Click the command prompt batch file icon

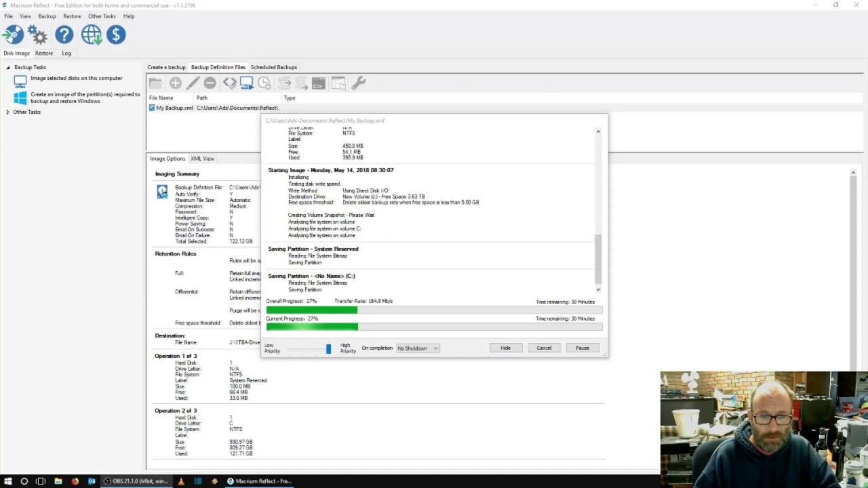pos(319,83)
